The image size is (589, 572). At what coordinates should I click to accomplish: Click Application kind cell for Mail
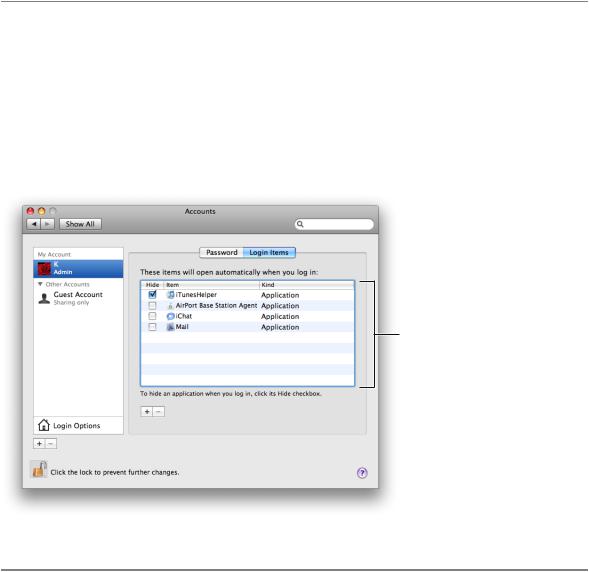[280, 327]
